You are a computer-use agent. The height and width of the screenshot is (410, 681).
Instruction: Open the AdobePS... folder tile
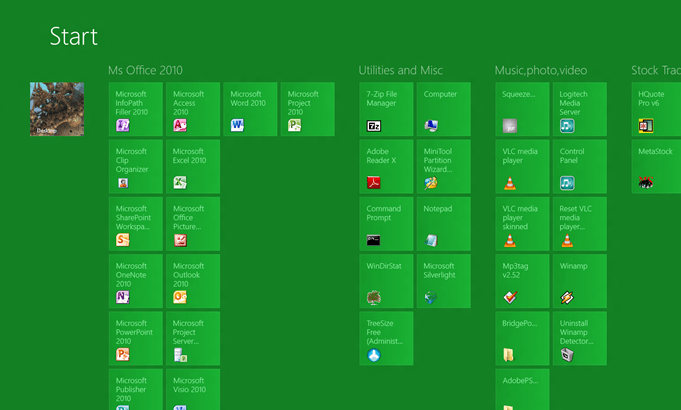pyautogui.click(x=522, y=389)
